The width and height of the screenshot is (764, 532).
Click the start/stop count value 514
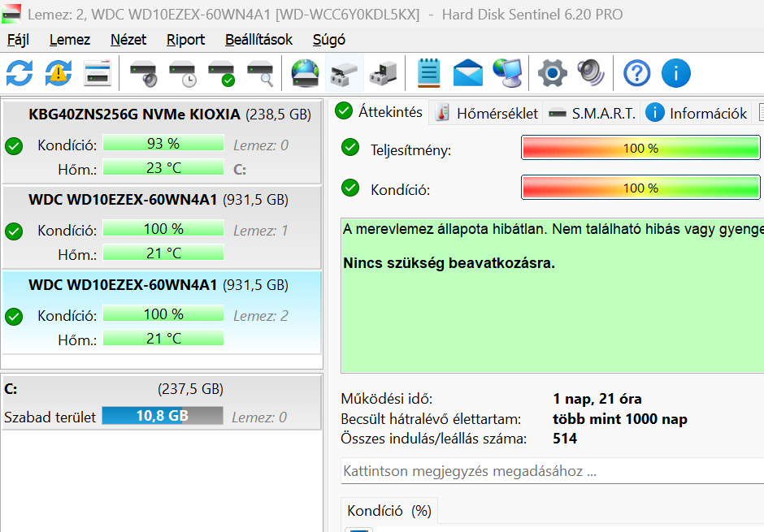click(565, 439)
